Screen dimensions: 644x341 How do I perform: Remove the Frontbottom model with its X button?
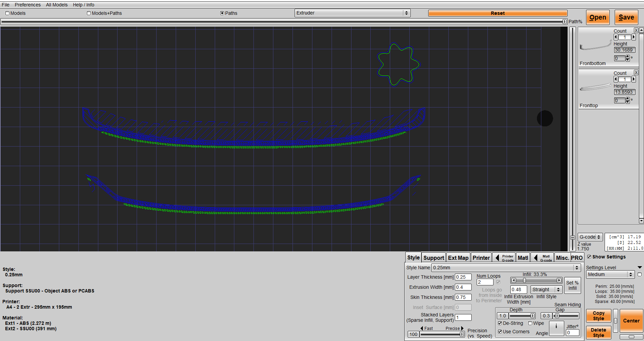click(636, 30)
